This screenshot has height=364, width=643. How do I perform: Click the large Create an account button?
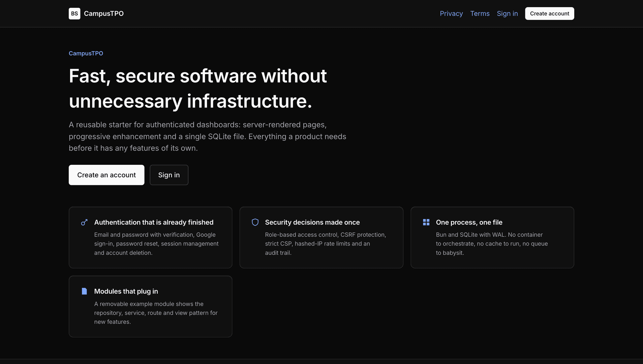(106, 175)
